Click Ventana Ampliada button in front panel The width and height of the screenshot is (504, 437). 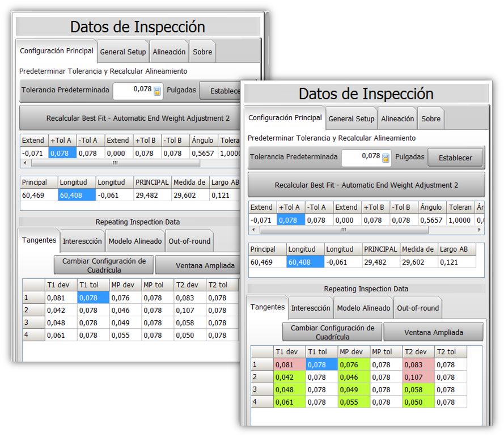(x=433, y=332)
